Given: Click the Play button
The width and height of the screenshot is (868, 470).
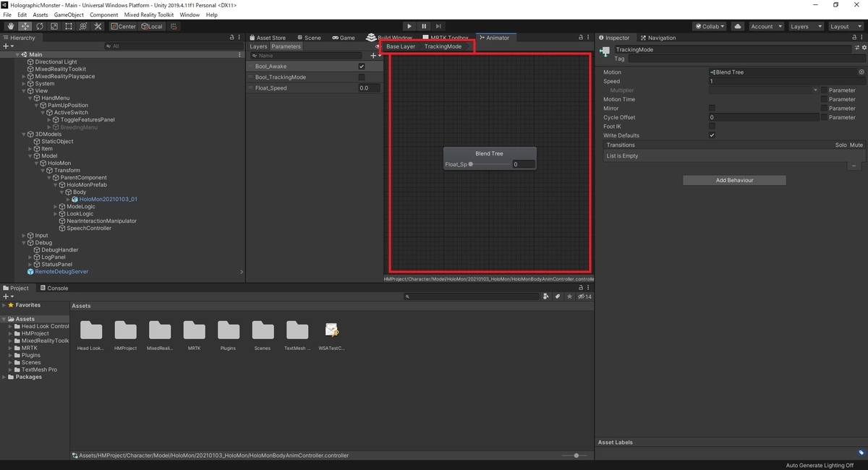Looking at the screenshot, I should point(409,26).
